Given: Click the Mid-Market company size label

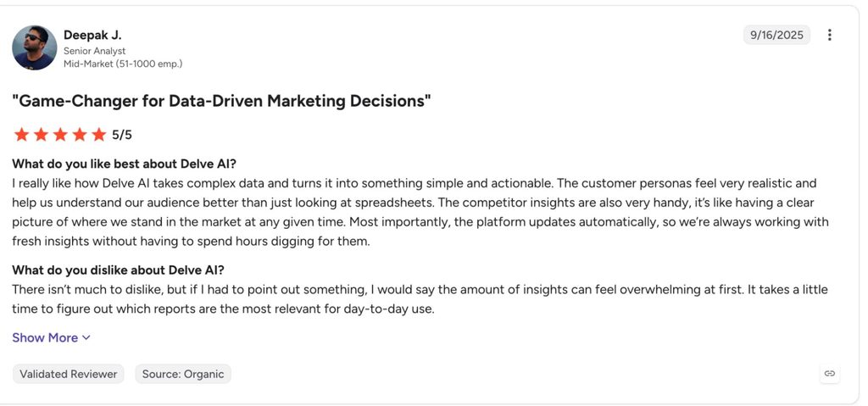Looking at the screenshot, I should pyautogui.click(x=123, y=64).
